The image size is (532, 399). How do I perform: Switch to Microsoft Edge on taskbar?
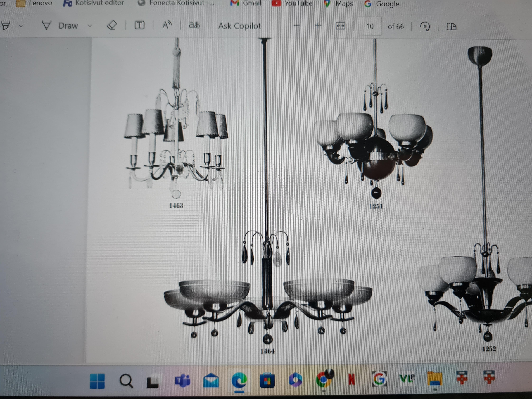239,381
